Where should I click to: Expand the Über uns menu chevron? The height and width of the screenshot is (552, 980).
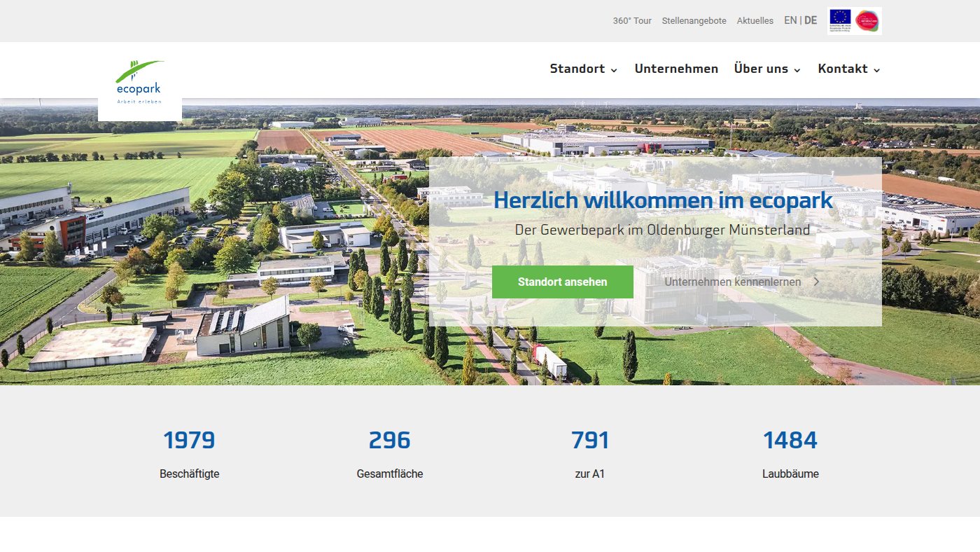(x=797, y=70)
